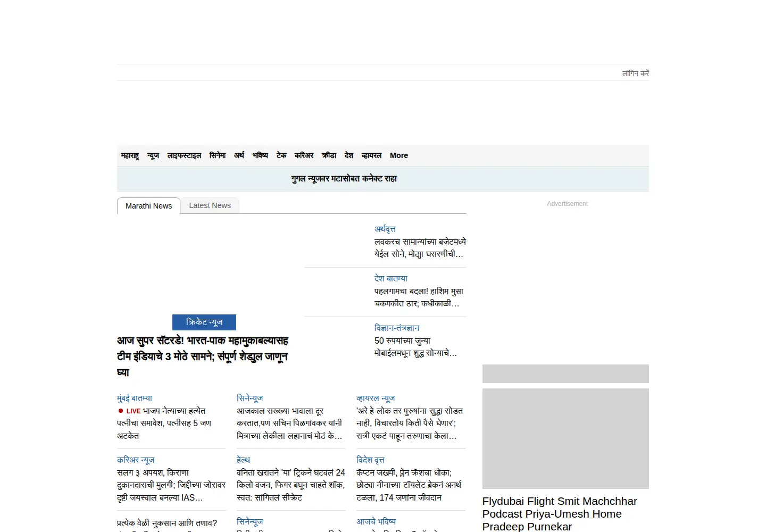766x532 pixels.
Task: Open the विदेश वृत्त category link
Action: [370, 460]
